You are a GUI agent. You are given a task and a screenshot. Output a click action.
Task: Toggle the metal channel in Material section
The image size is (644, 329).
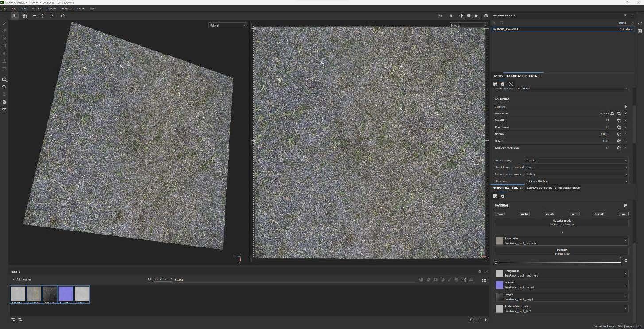524,214
